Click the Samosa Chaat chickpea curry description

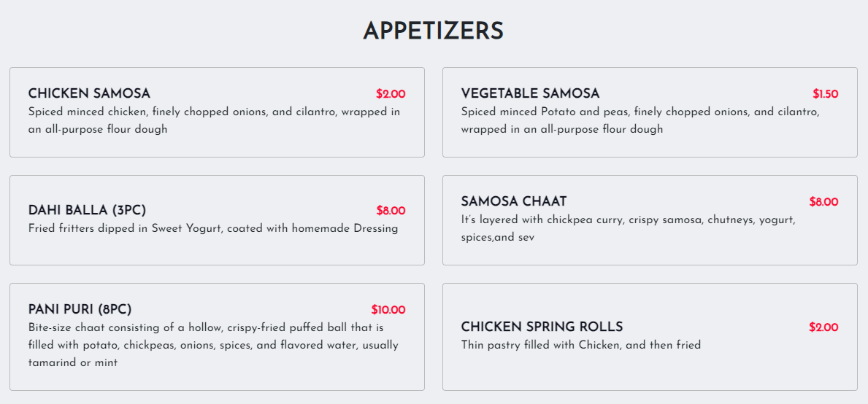pos(628,228)
